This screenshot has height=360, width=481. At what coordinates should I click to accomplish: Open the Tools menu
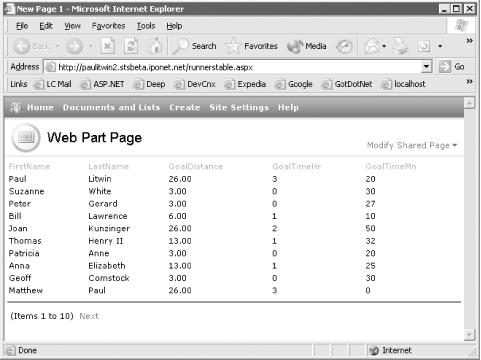coord(146,26)
